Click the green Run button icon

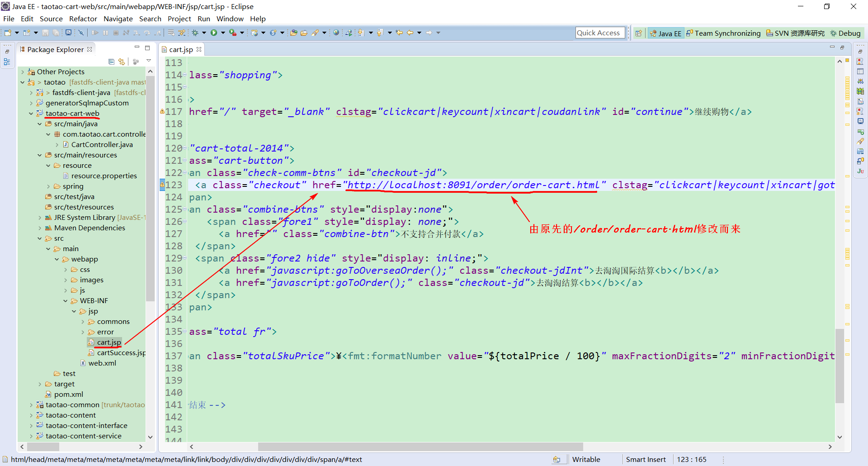(x=214, y=33)
